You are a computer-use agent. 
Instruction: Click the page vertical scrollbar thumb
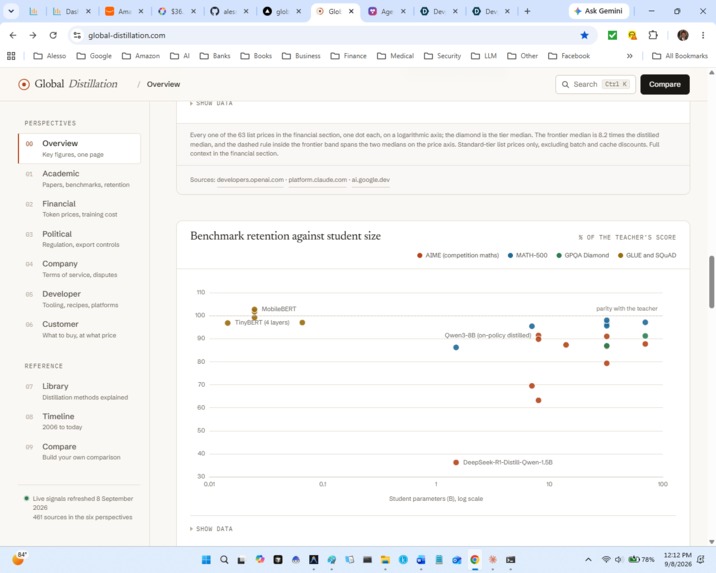(711, 282)
